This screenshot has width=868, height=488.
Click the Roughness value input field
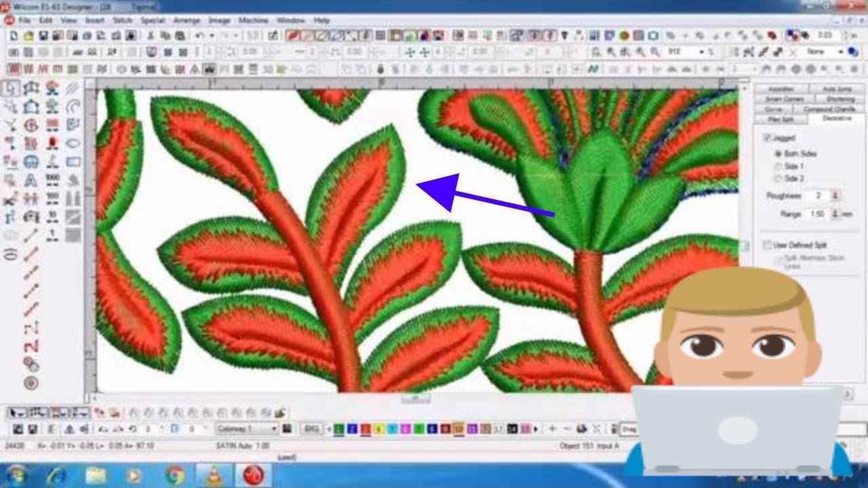[x=819, y=196]
